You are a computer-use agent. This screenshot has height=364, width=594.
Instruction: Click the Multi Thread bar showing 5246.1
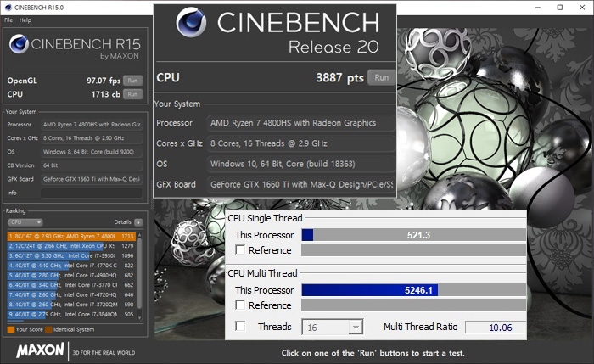414,290
